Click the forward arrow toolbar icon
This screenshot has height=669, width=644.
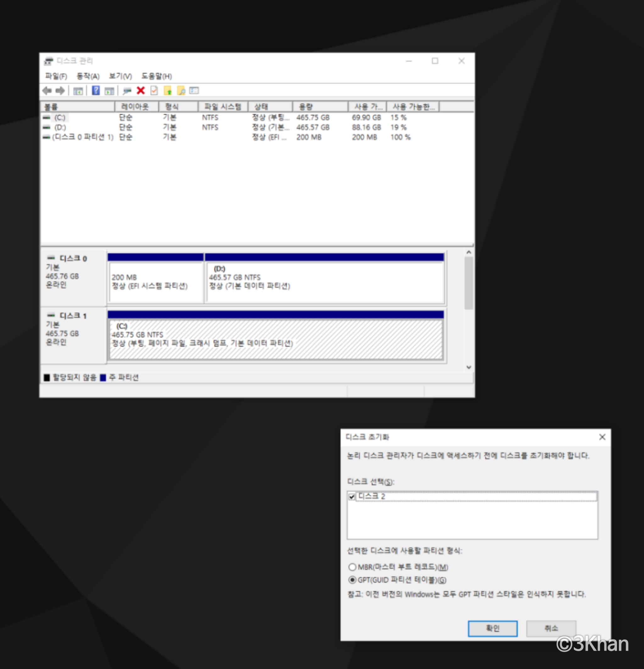pos(60,90)
